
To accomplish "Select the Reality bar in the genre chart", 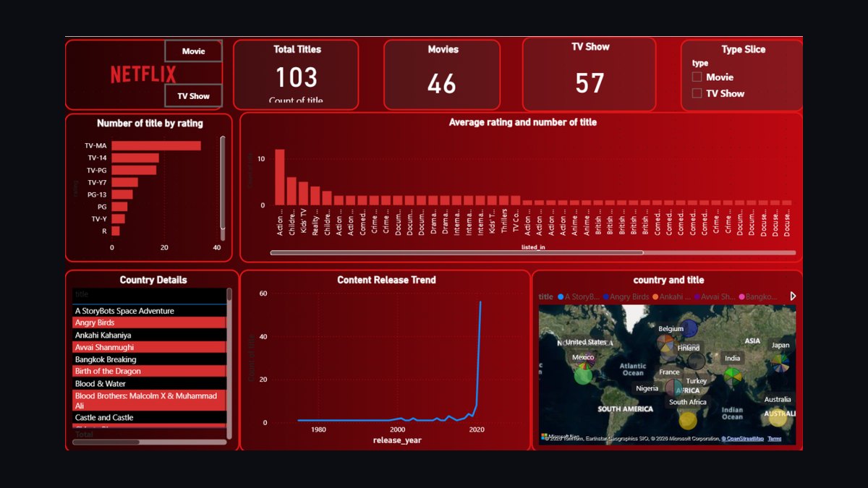I will 315,196.
